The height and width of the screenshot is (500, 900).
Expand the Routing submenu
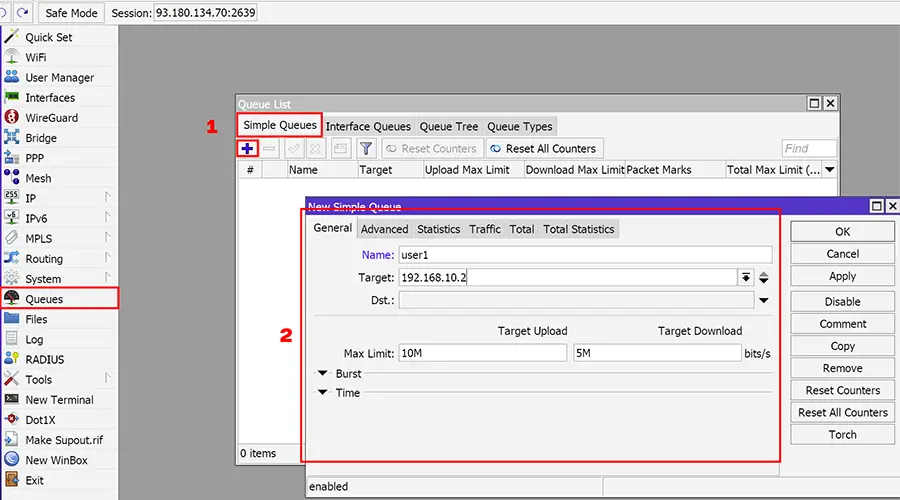pos(108,258)
